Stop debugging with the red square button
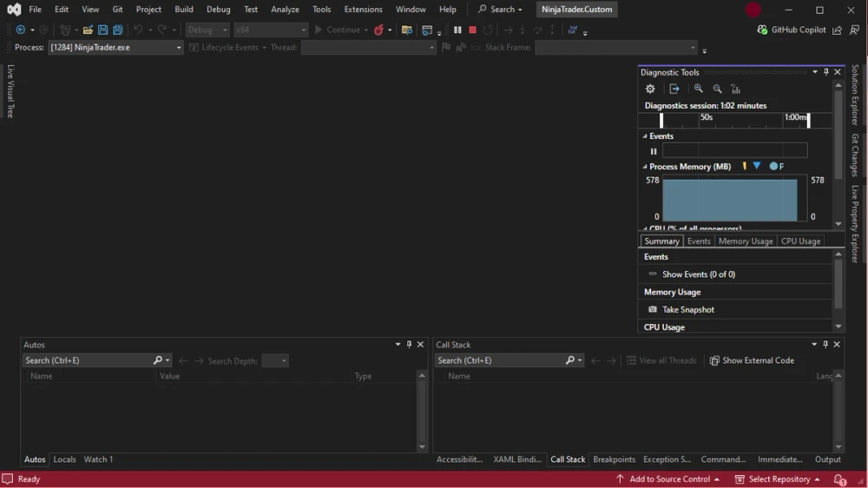The image size is (868, 488). coord(472,30)
